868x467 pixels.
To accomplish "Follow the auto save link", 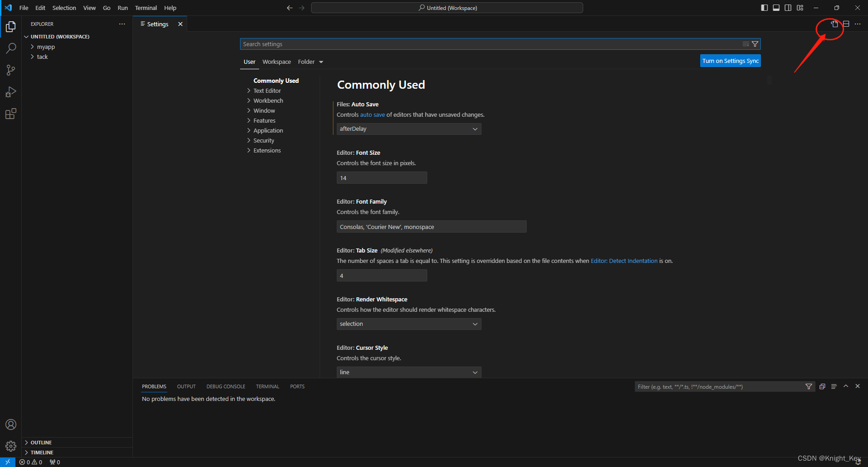I will point(373,115).
